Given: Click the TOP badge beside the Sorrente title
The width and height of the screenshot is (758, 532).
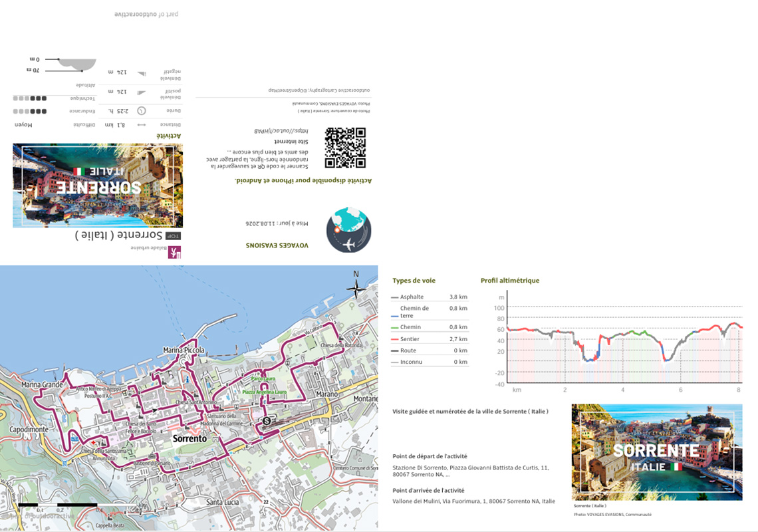Looking at the screenshot, I should pos(173,236).
